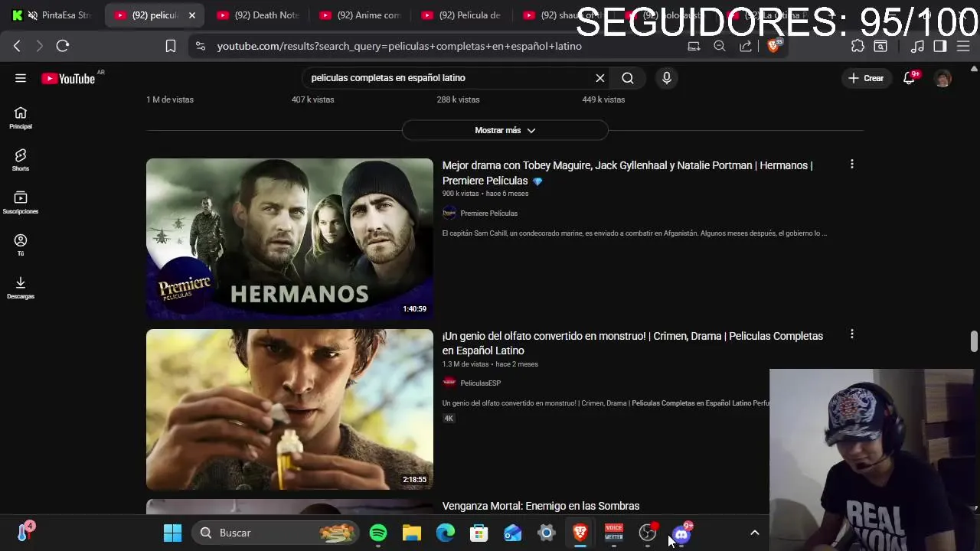
Task: Play the Hermanos video thumbnail
Action: (x=289, y=239)
